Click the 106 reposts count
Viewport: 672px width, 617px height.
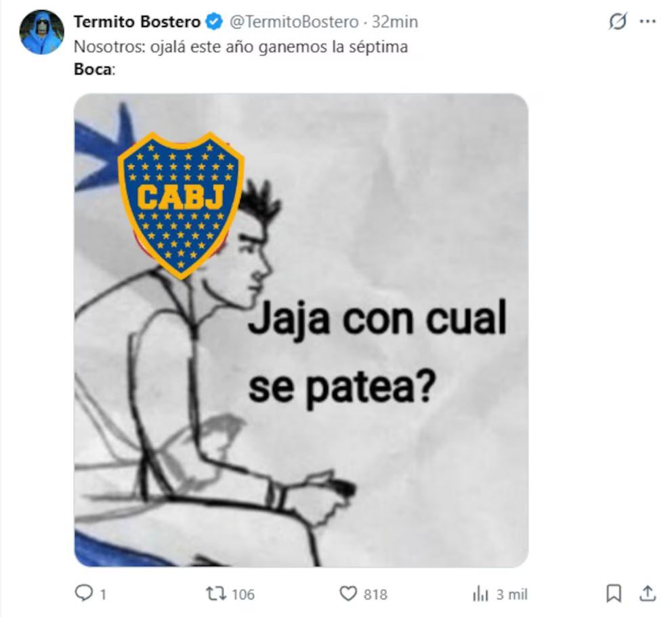243,594
